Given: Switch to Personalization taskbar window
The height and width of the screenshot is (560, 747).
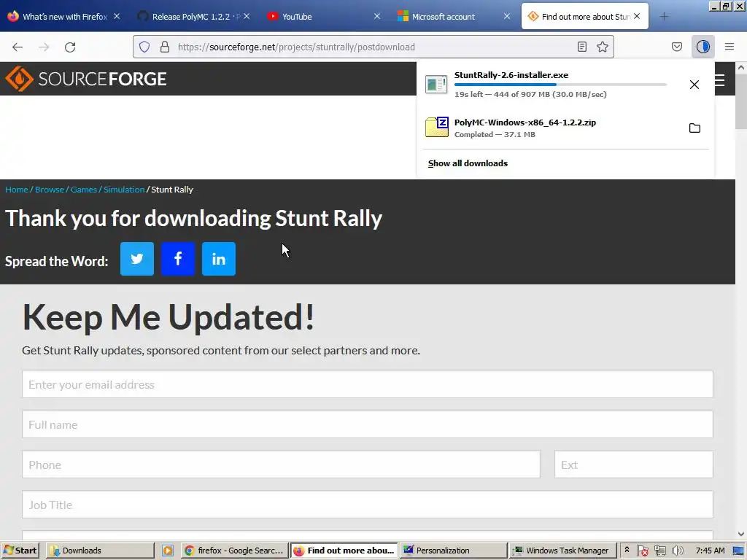Looking at the screenshot, I should point(453,551).
